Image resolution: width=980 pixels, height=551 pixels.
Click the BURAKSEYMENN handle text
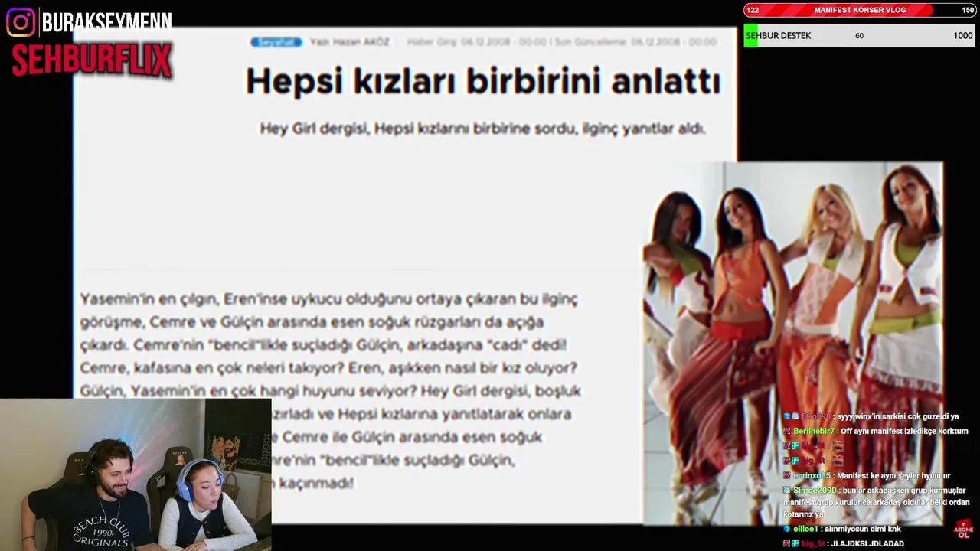pos(107,22)
